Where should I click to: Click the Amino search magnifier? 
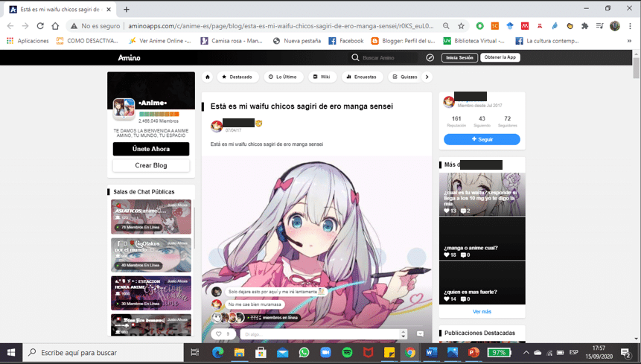click(355, 57)
